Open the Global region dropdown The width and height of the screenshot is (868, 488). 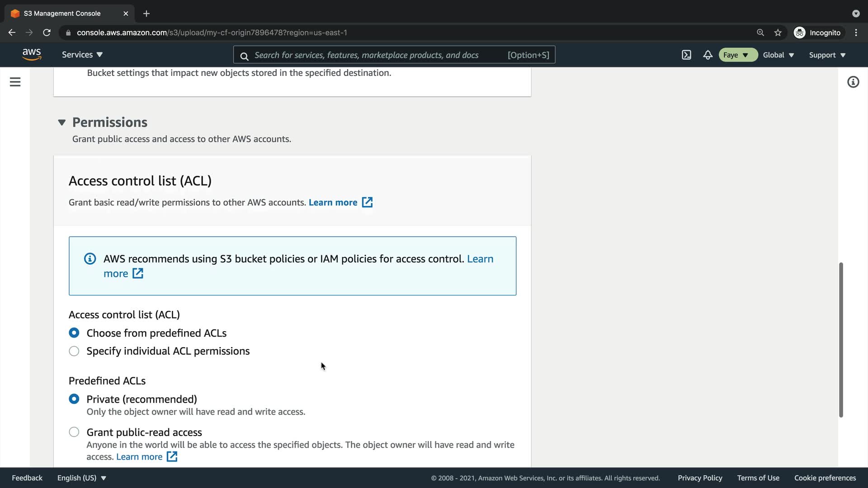click(x=778, y=55)
